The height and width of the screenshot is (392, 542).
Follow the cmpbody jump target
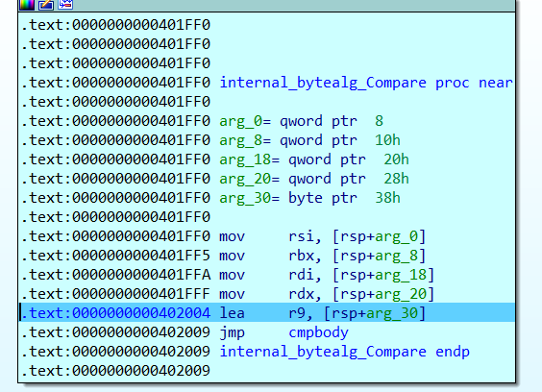318,332
